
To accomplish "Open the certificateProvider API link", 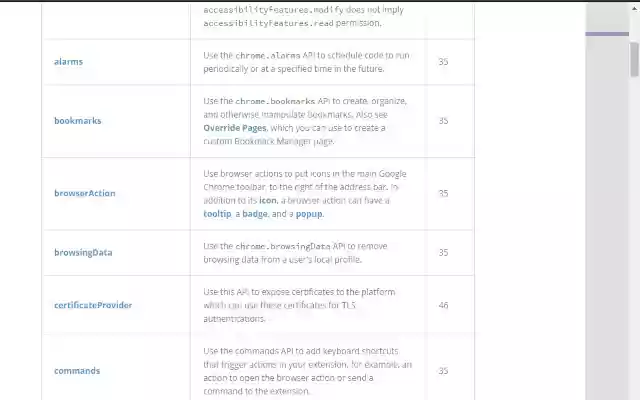I will (93, 305).
